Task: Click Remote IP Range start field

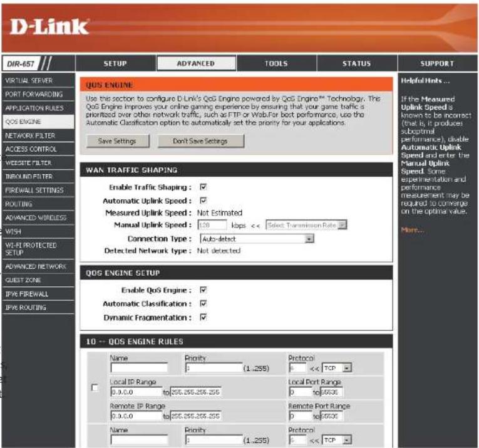Action: (x=136, y=416)
